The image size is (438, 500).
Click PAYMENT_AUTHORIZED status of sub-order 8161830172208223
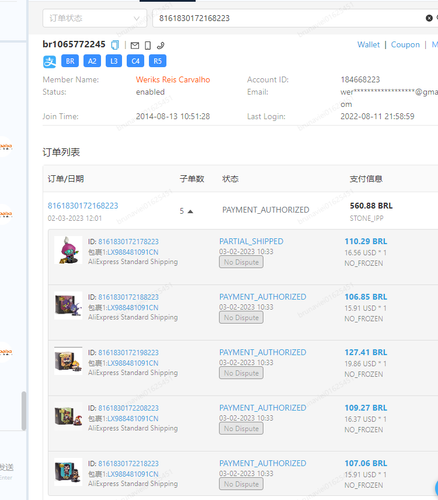[263, 408]
